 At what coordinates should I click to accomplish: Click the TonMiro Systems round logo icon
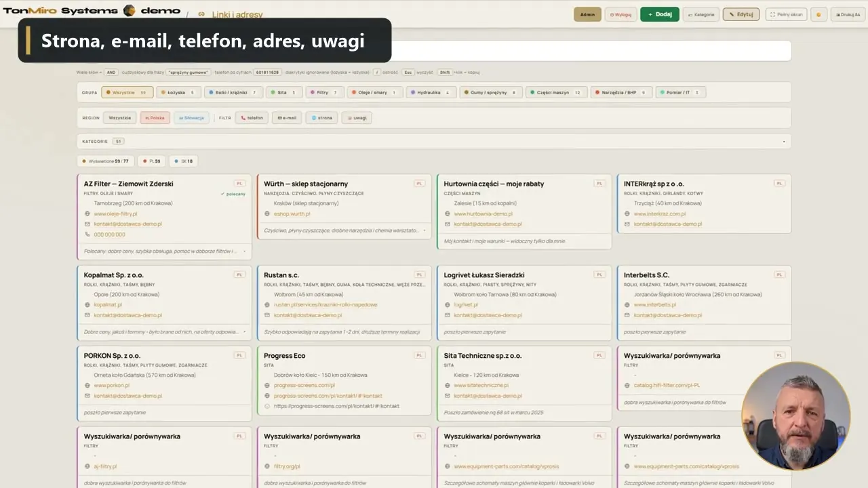click(x=129, y=11)
